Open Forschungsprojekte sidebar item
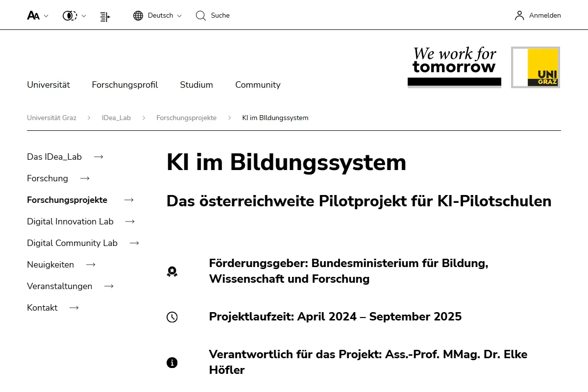 (67, 200)
